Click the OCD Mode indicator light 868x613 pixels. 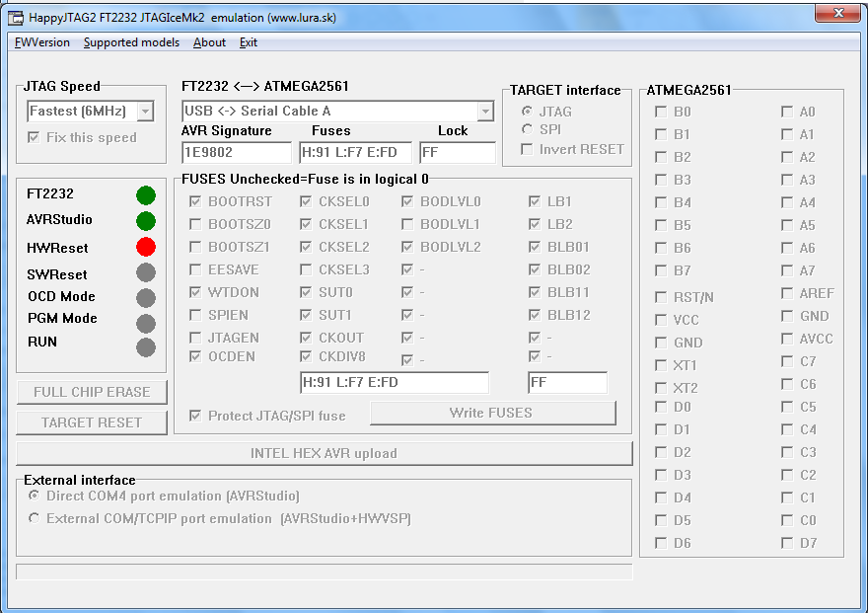(146, 298)
